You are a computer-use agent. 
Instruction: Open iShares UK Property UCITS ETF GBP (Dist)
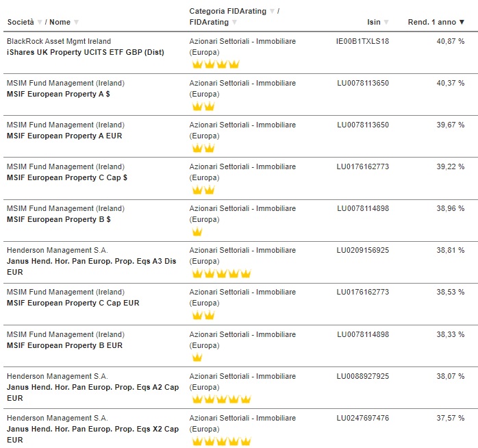coord(86,52)
